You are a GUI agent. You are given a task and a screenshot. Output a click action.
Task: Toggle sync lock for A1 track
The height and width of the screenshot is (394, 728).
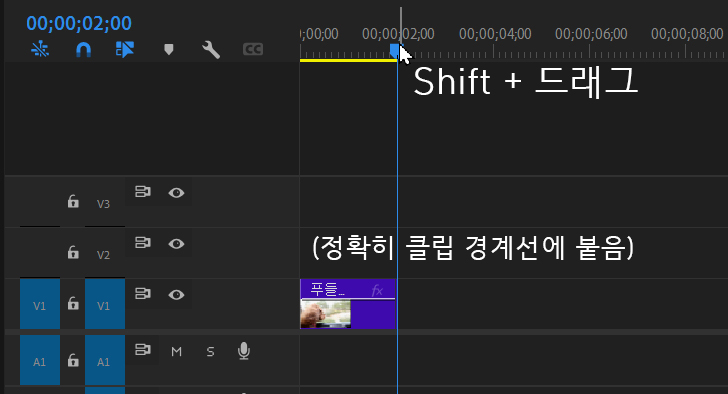click(143, 349)
